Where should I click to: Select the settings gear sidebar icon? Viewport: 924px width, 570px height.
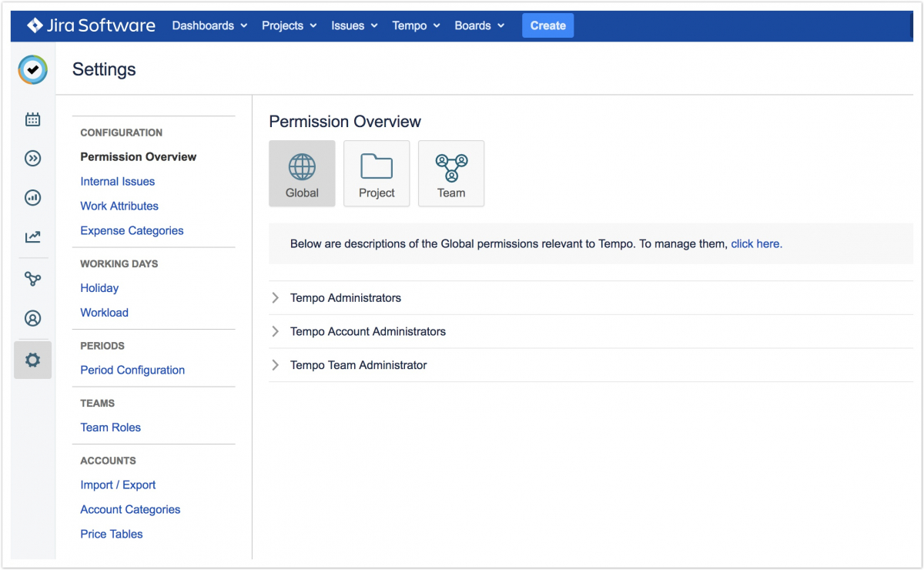(32, 360)
